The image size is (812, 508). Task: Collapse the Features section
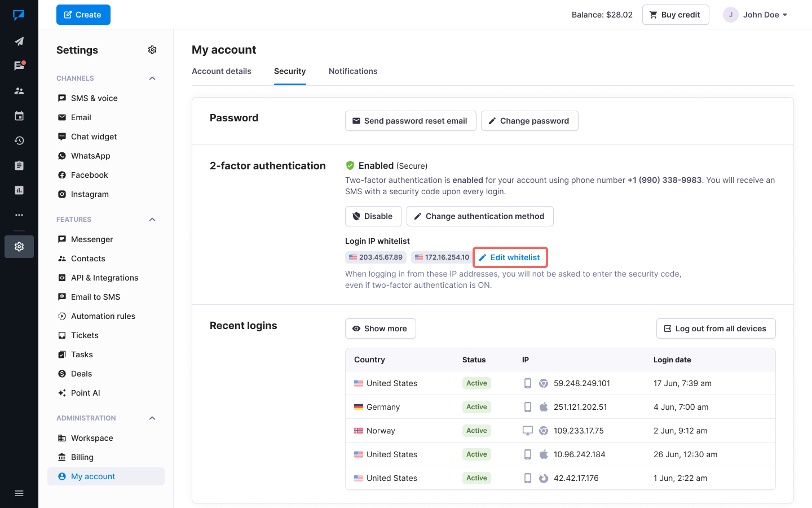pos(152,220)
